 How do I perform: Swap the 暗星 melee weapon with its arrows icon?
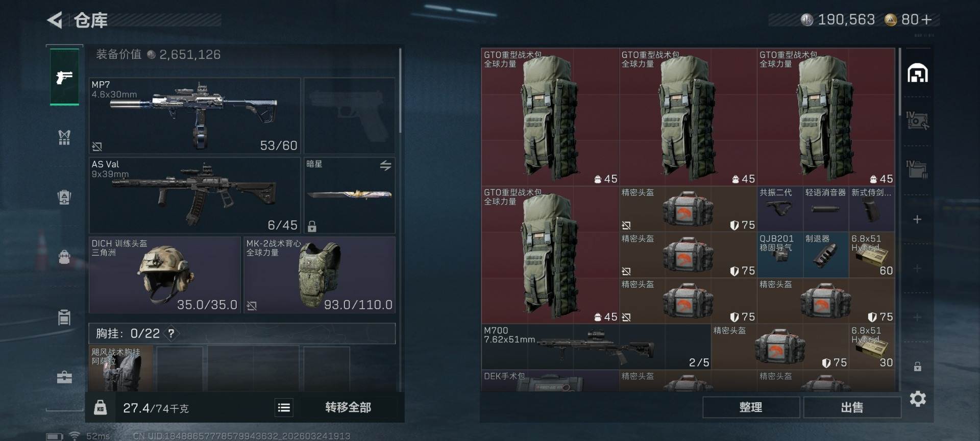pyautogui.click(x=385, y=165)
